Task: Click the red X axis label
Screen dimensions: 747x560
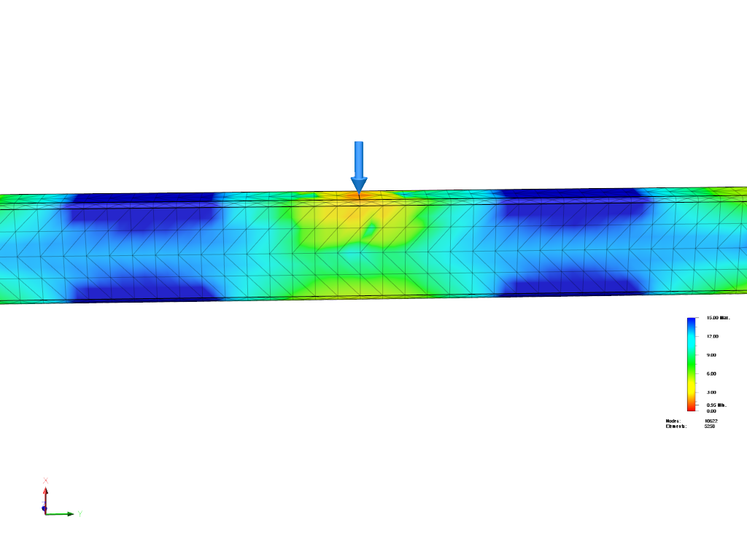Action: pos(45,481)
